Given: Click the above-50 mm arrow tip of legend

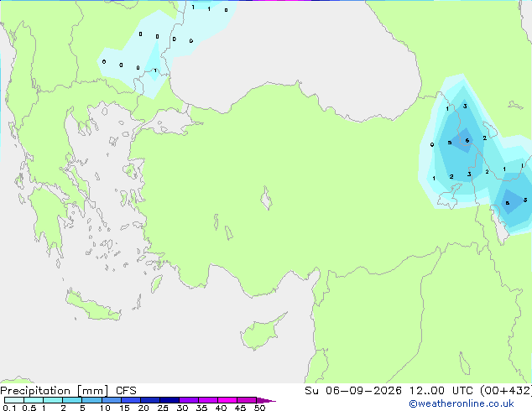Looking at the screenshot, I should point(266,400).
